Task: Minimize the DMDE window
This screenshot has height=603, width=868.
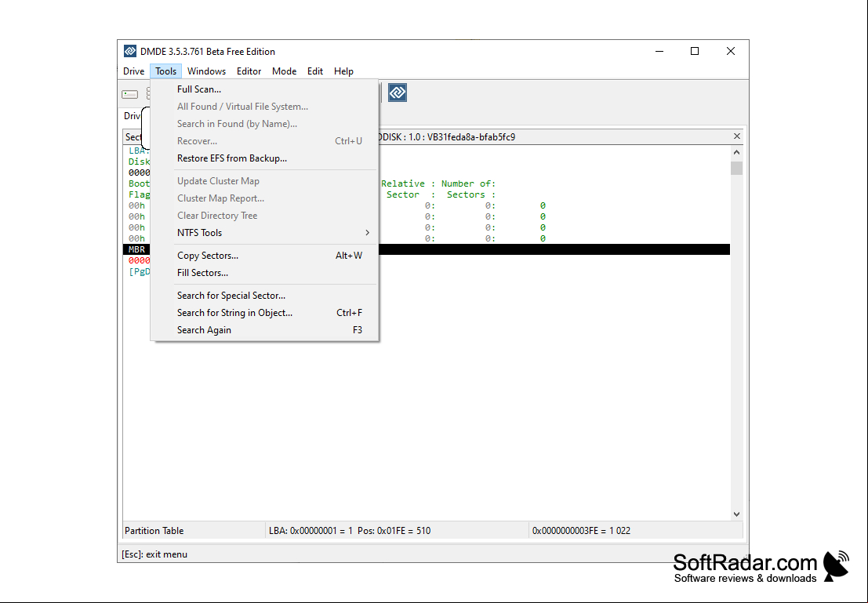Action: [x=659, y=52]
